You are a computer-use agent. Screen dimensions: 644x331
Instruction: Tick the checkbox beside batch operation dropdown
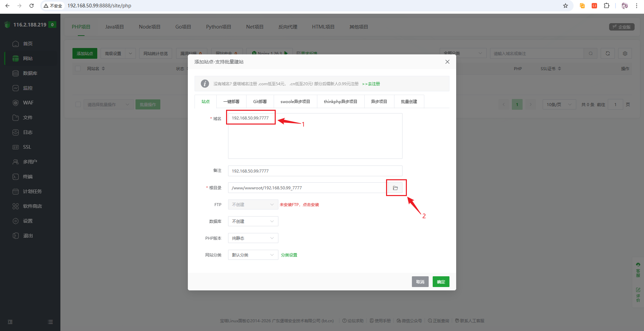point(78,104)
